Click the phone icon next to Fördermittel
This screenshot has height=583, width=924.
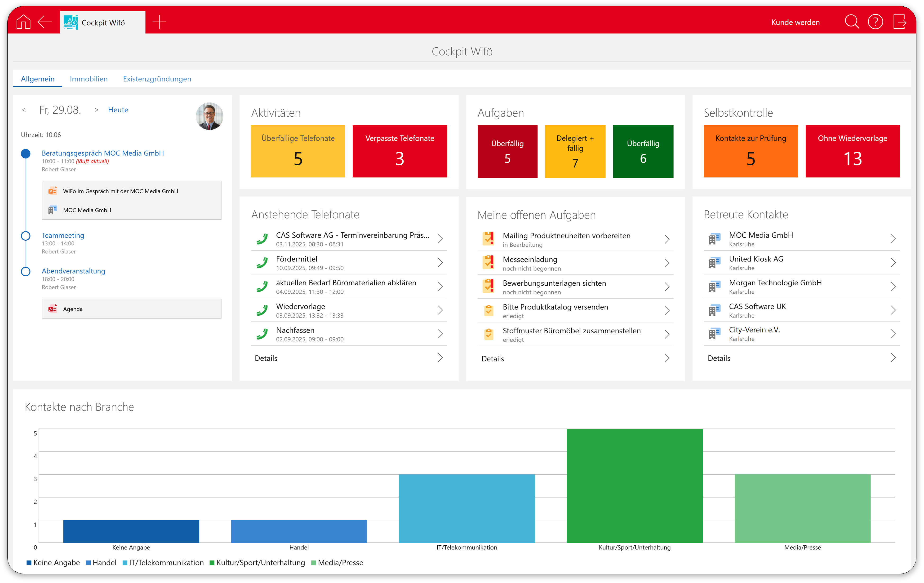pyautogui.click(x=262, y=263)
